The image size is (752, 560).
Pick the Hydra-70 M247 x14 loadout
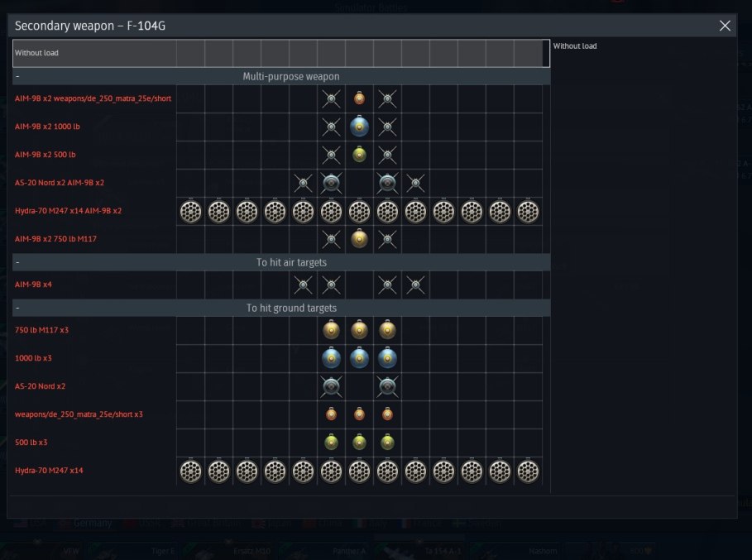281,471
